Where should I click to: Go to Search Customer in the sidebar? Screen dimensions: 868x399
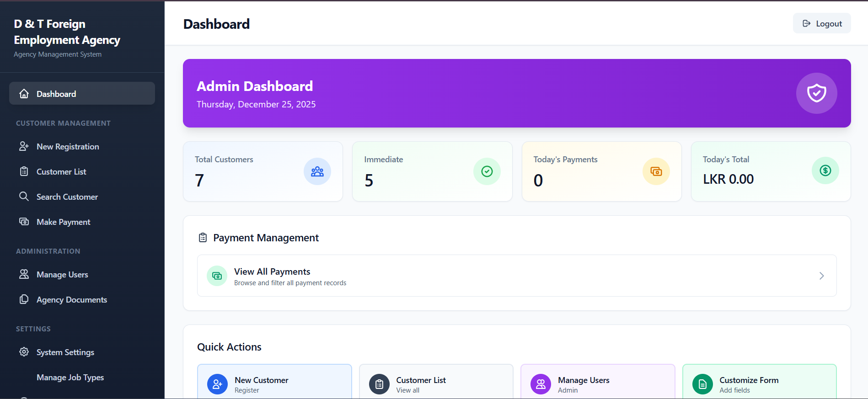point(67,197)
